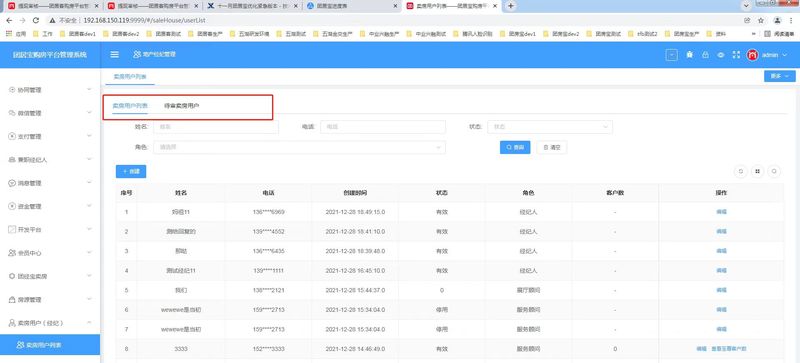This screenshot has width=800, height=363.
Task: Click the red admin avatar image
Action: [753, 55]
